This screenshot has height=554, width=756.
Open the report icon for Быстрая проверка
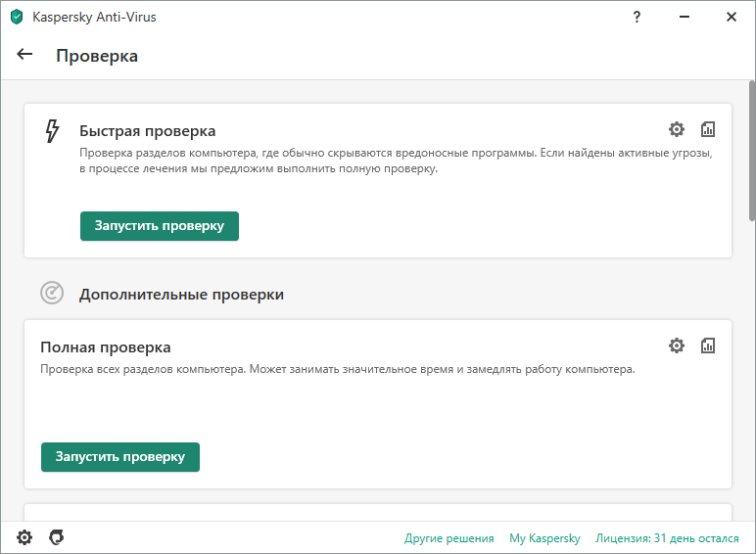[708, 130]
